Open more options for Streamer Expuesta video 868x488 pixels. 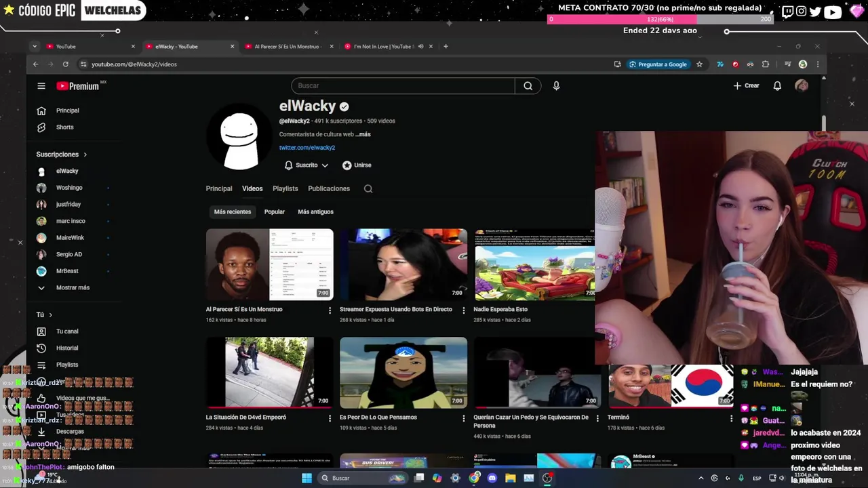click(464, 310)
